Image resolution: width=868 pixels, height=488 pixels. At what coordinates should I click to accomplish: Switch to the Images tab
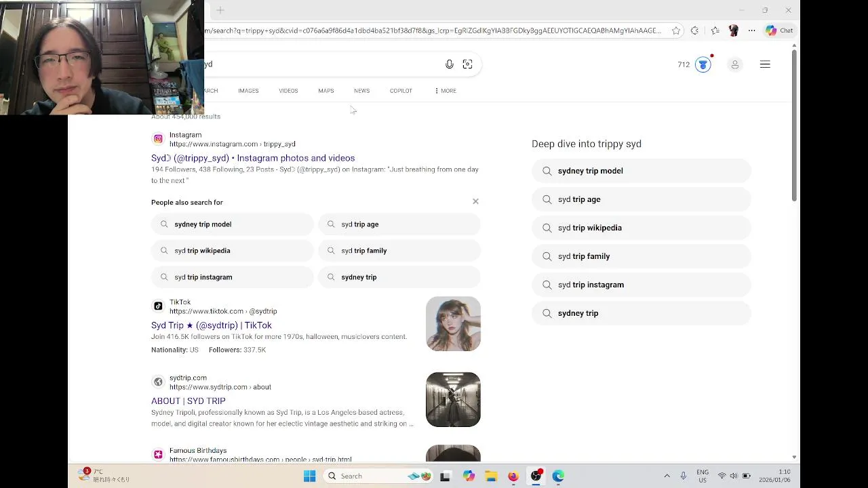click(248, 91)
